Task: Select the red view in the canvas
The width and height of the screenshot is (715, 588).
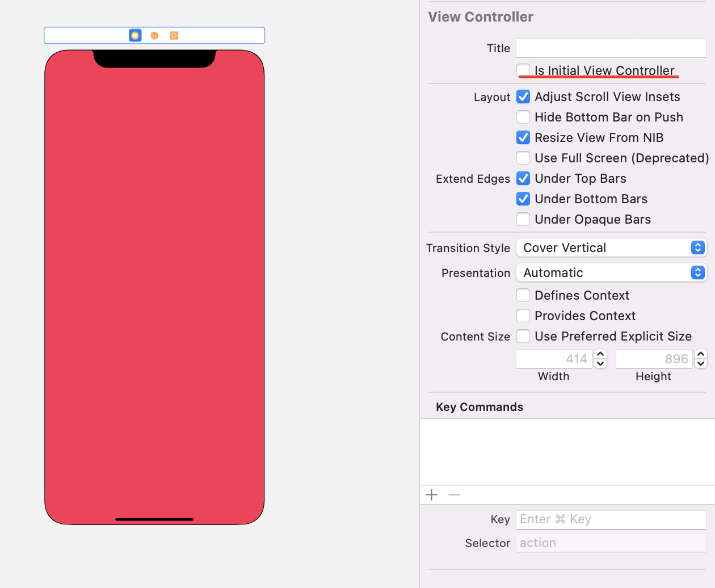Action: pos(154,287)
